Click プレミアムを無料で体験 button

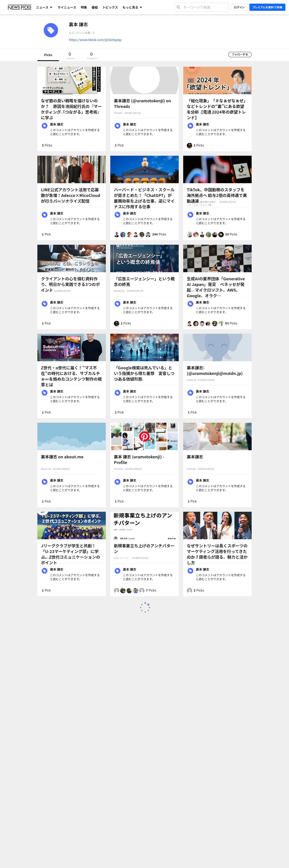267,7
